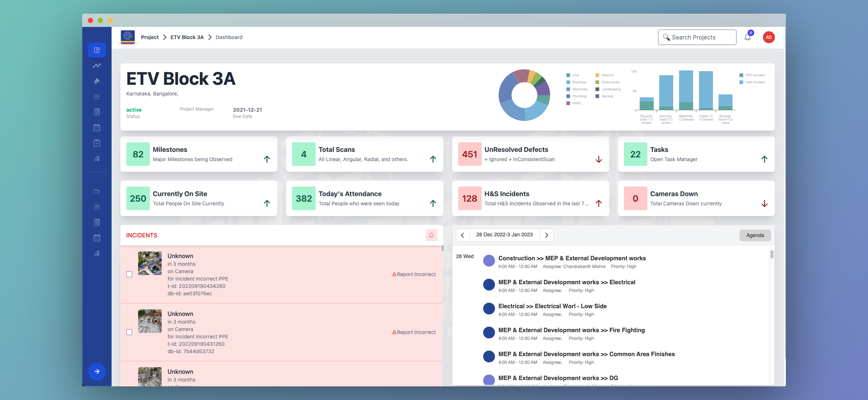Click the project logo icon
This screenshot has height=400, width=868.
[128, 37]
